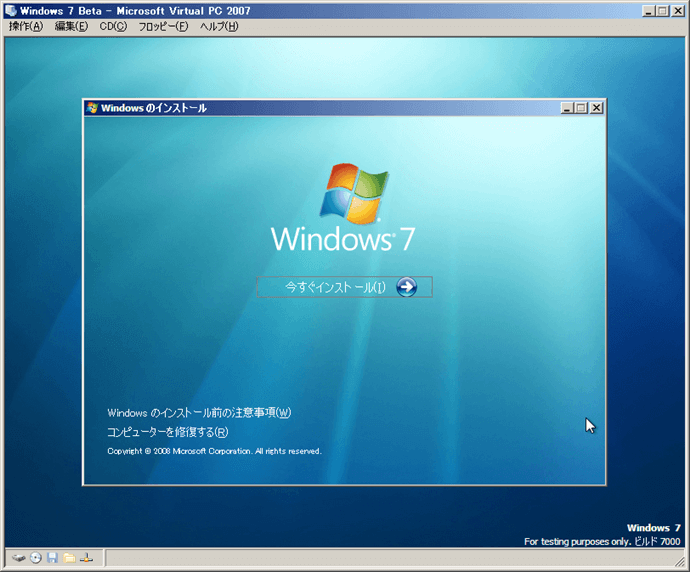Click the Virtual PC title bar icon
This screenshot has height=572, width=690.
tap(10, 10)
